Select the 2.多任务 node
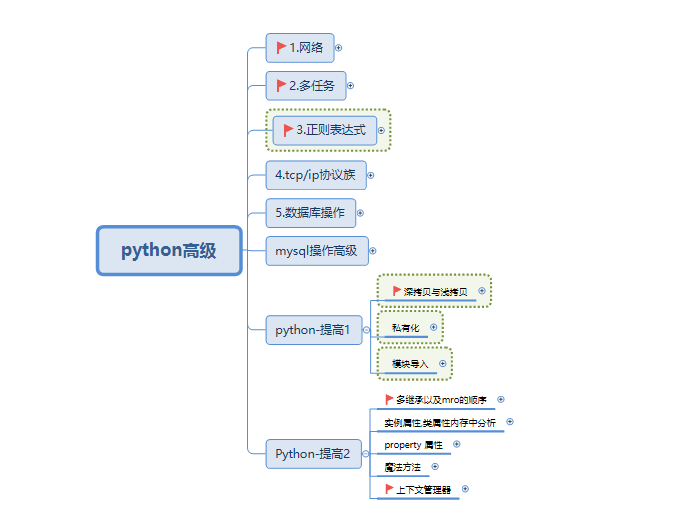Viewport: 690px width, 515px height. 306,86
